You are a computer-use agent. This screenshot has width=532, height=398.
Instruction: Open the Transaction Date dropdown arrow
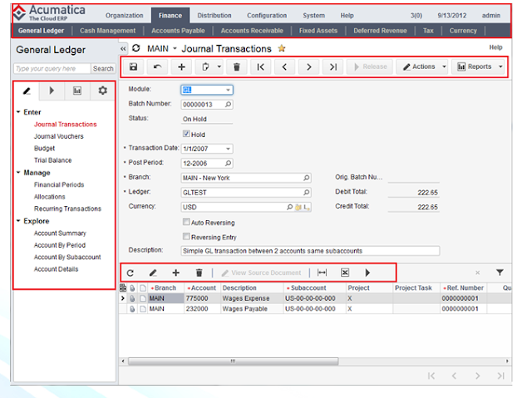[228, 149]
